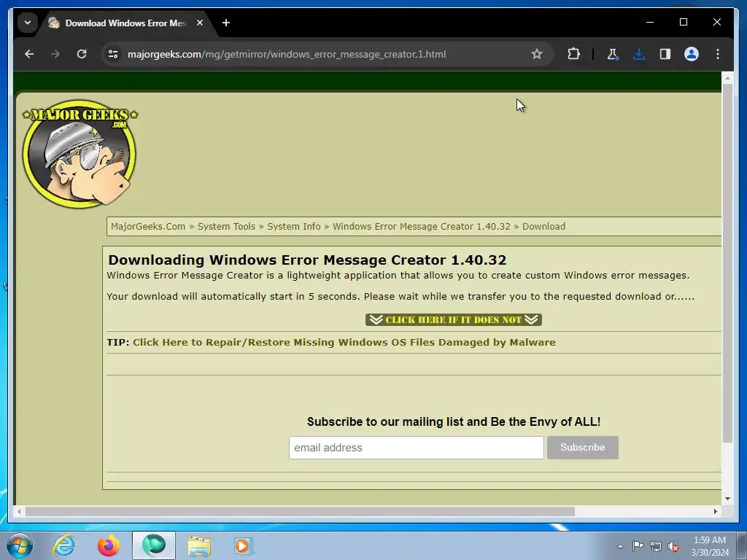
Task: Open Windows Explorer from taskbar
Action: tap(198, 545)
